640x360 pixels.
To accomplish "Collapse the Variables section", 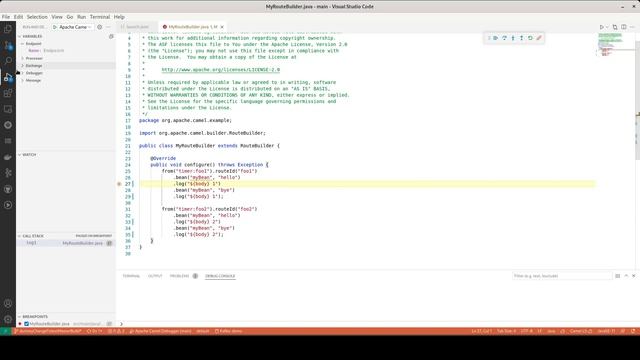I will coord(19,36).
